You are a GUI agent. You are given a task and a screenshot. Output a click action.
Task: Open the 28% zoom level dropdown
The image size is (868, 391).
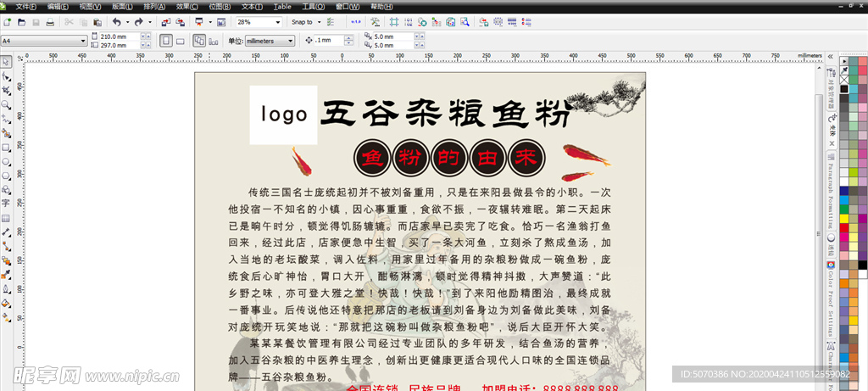pyautogui.click(x=278, y=21)
